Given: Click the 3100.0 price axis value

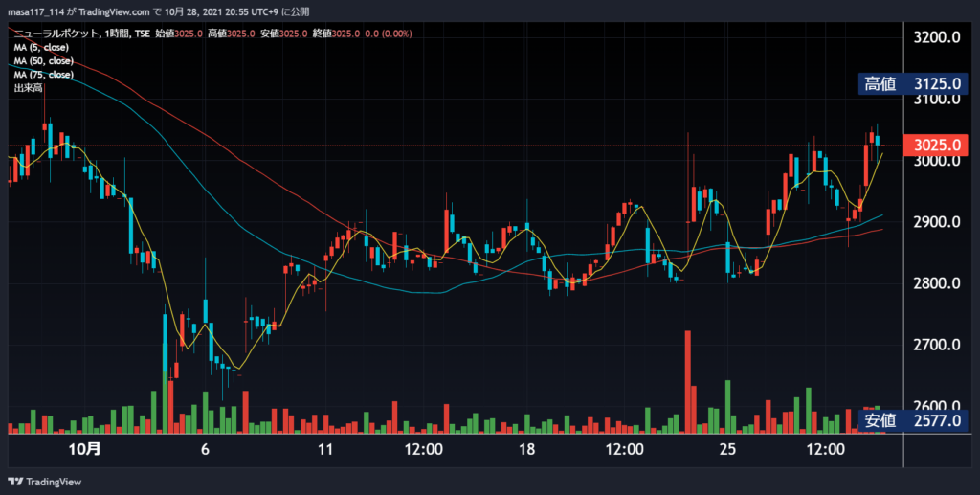Looking at the screenshot, I should [937, 101].
